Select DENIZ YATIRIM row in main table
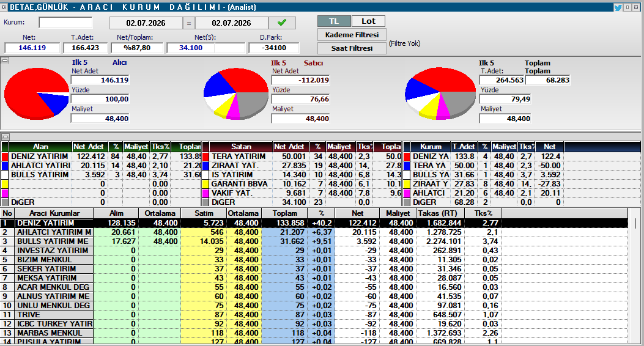Viewport: 644px width, 346px height. coord(314,223)
